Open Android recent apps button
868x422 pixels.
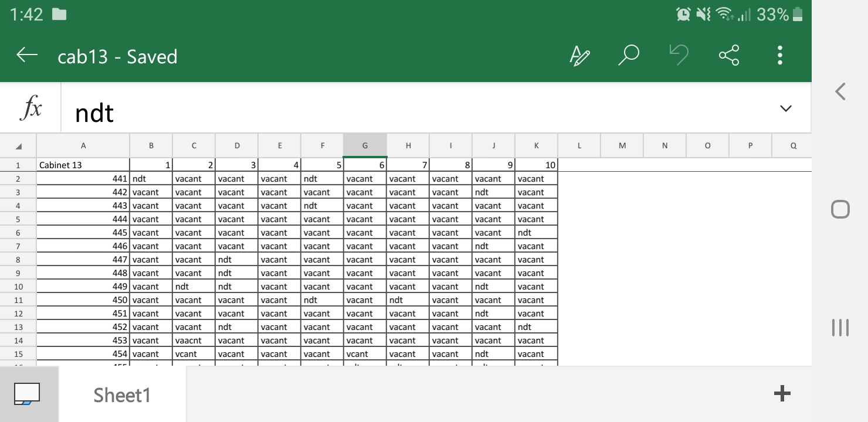[x=840, y=328]
